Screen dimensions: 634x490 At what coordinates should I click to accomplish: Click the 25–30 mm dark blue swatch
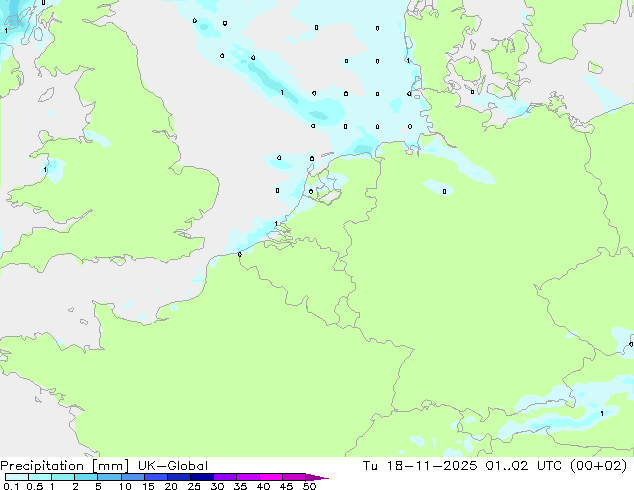[202, 477]
